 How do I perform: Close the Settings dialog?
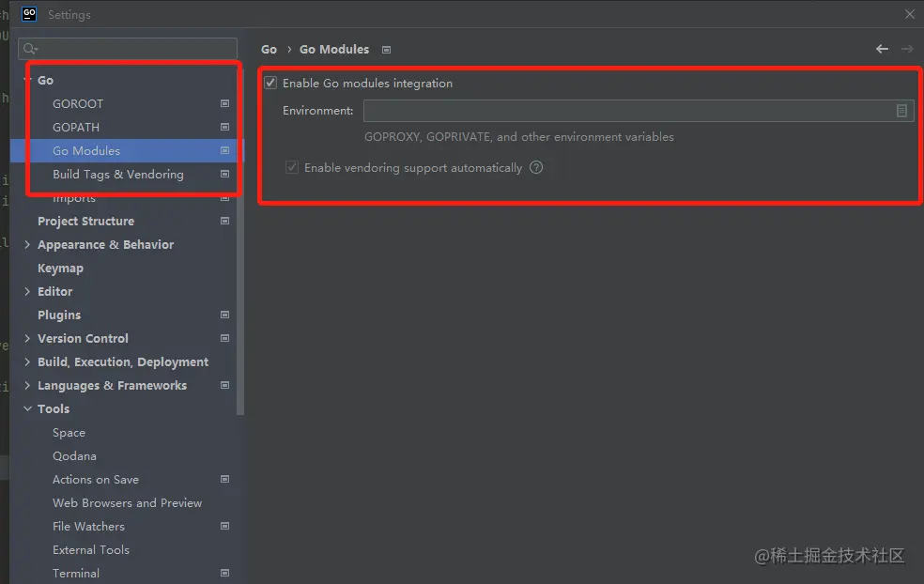(x=909, y=14)
